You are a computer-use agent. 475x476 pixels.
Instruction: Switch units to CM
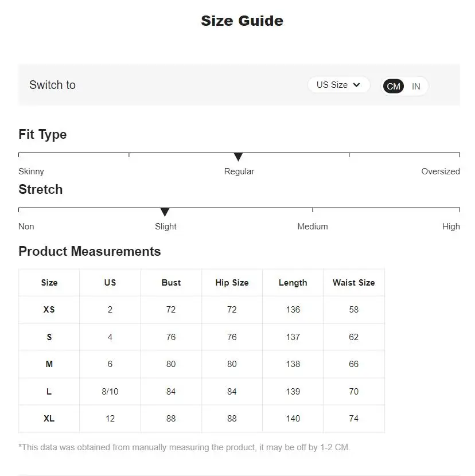(x=394, y=86)
